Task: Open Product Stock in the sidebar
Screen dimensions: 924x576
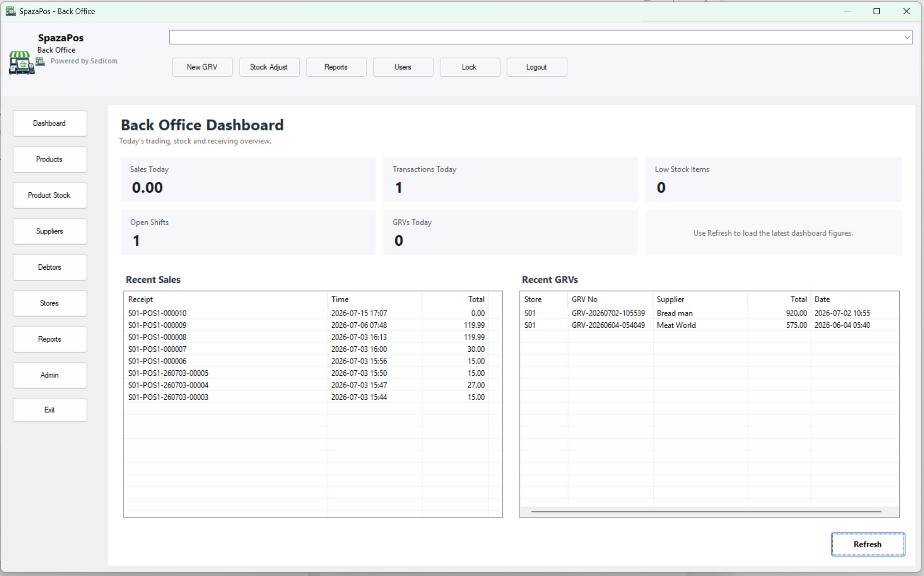Action: coord(50,195)
